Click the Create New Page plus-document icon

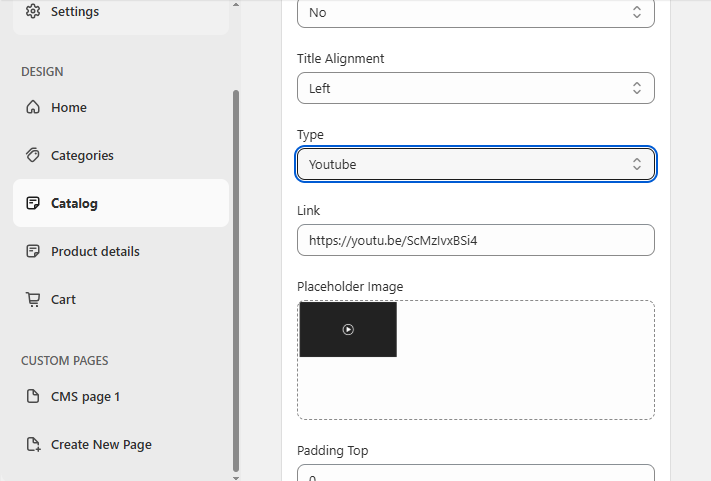33,444
